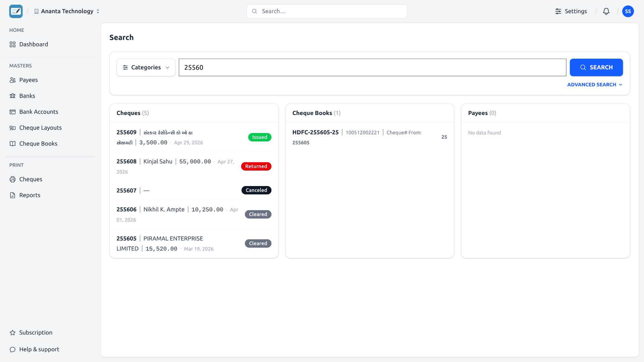The width and height of the screenshot is (644, 362).
Task: Click the Cheque Books book icon
Action: 13,143
